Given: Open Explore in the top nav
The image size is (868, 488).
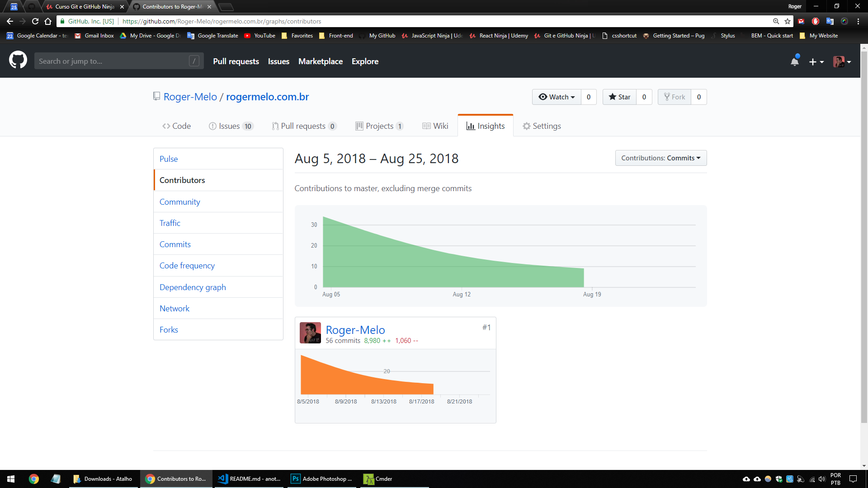Looking at the screenshot, I should (365, 61).
